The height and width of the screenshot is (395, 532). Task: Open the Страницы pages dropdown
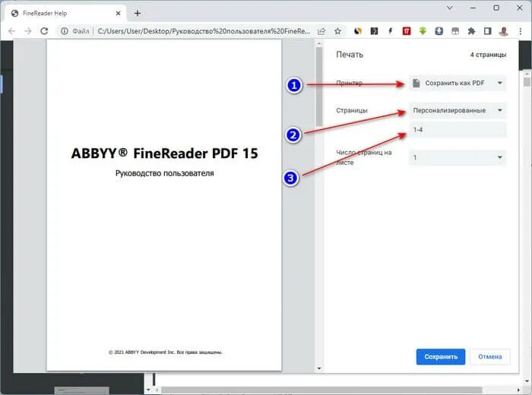coord(458,111)
